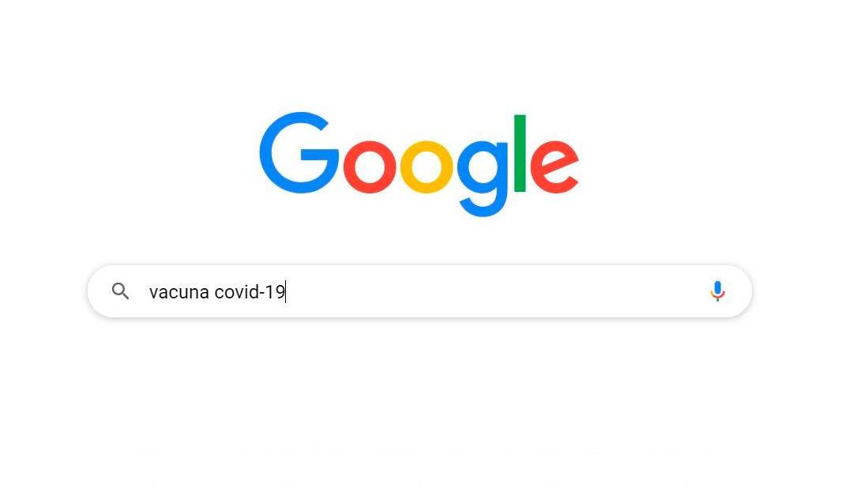Click the red letter 'e' in the logo
868x495 pixels.
pos(554,167)
